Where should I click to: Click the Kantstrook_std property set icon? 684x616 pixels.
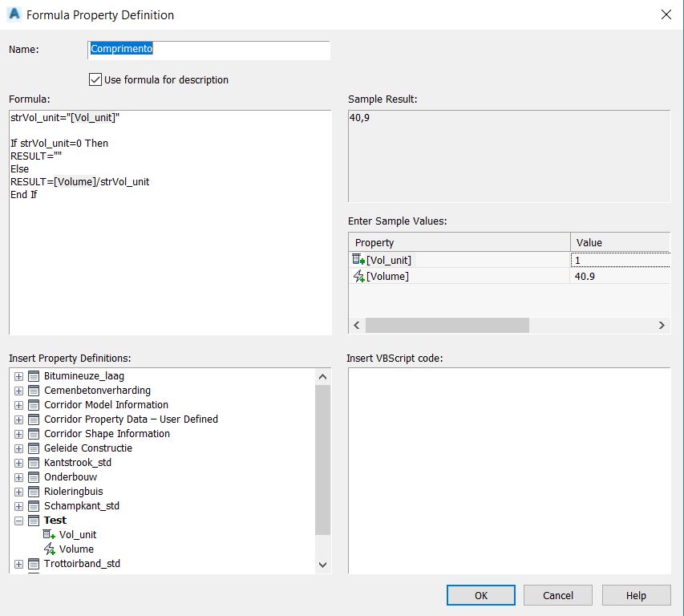point(34,463)
